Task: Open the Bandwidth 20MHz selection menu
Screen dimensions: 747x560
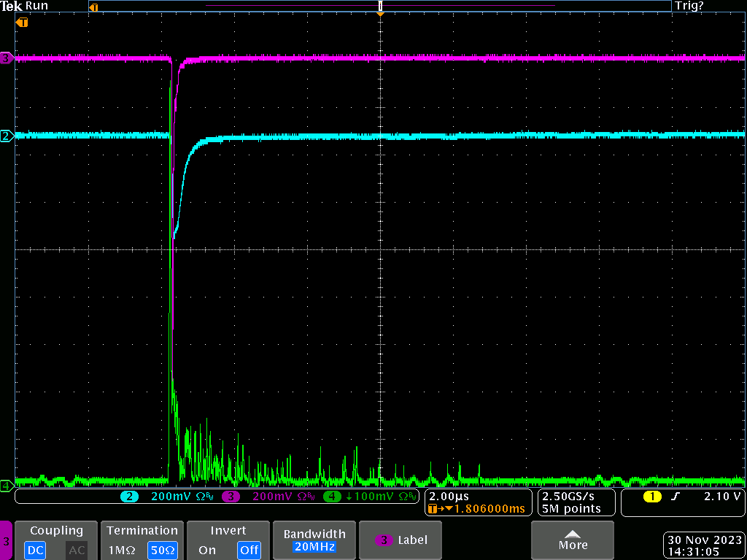Action: pyautogui.click(x=314, y=540)
